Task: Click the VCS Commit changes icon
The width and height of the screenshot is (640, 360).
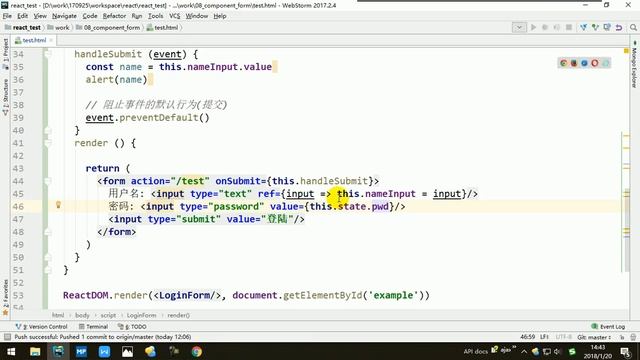Action: (596, 27)
